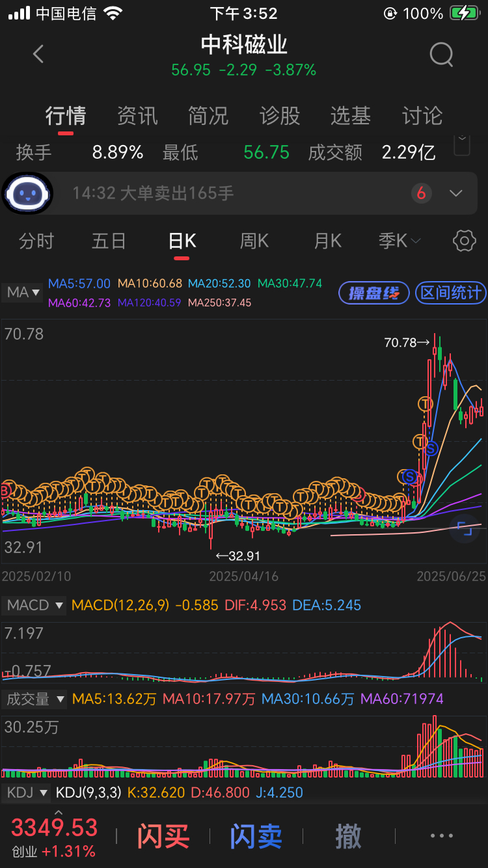488x868 pixels.
Task: Tap the 操盘线 button
Action: [373, 293]
